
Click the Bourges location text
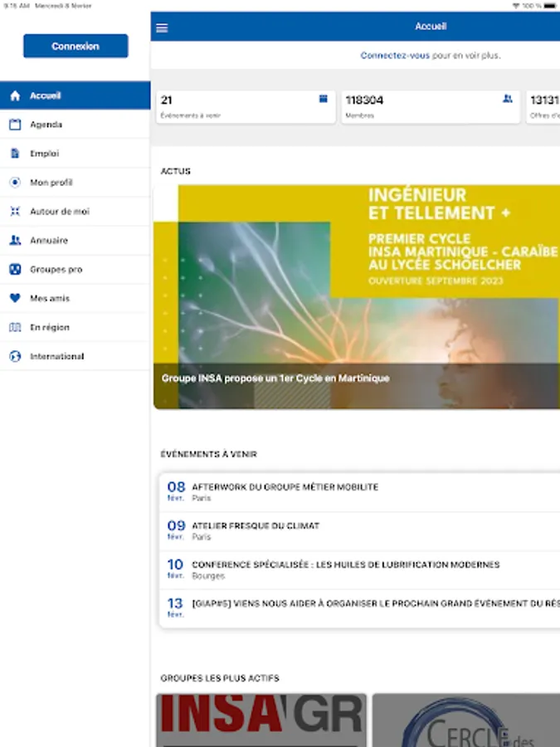pyautogui.click(x=208, y=575)
